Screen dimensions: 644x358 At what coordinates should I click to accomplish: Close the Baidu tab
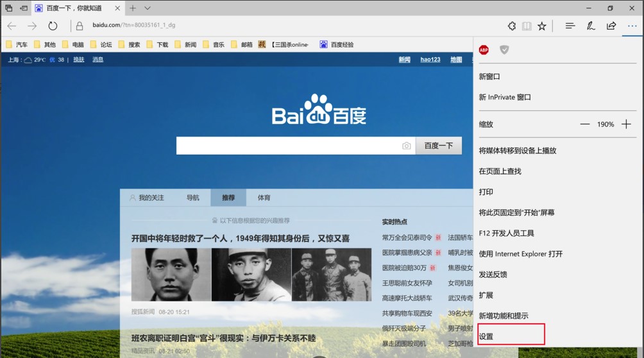click(117, 8)
